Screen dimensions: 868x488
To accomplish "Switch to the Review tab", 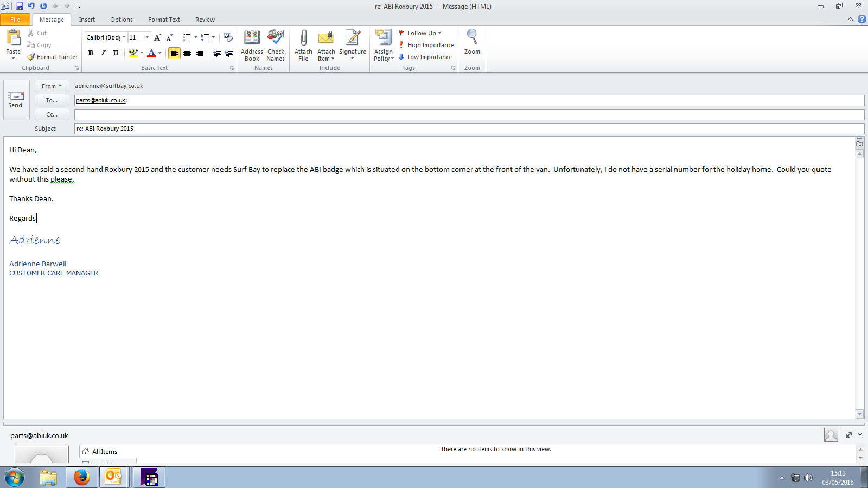I will click(x=205, y=20).
